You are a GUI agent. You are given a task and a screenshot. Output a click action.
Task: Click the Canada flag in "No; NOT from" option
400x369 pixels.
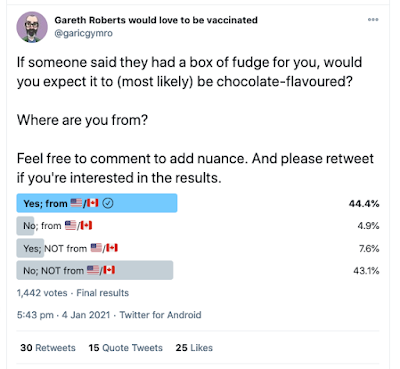click(x=109, y=270)
